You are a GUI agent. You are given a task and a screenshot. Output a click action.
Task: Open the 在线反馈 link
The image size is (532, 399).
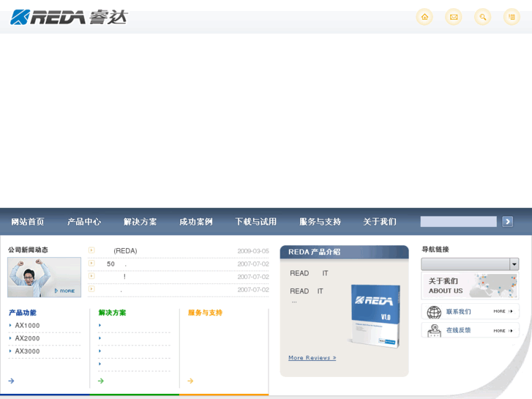(458, 330)
